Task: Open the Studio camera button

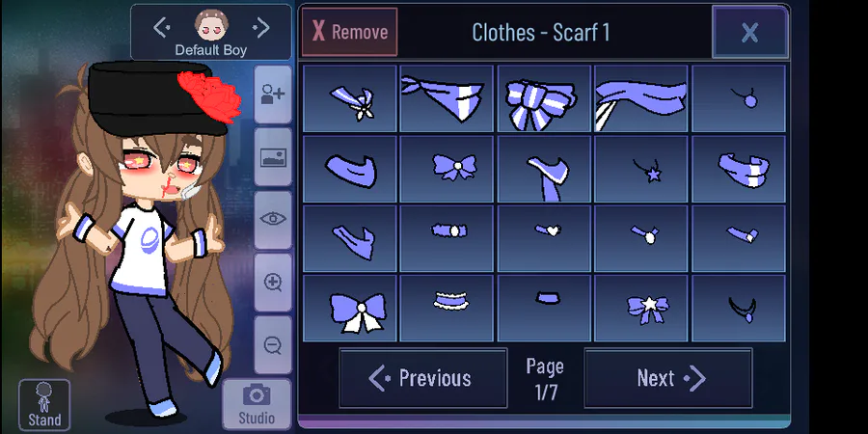Action: coord(257,405)
